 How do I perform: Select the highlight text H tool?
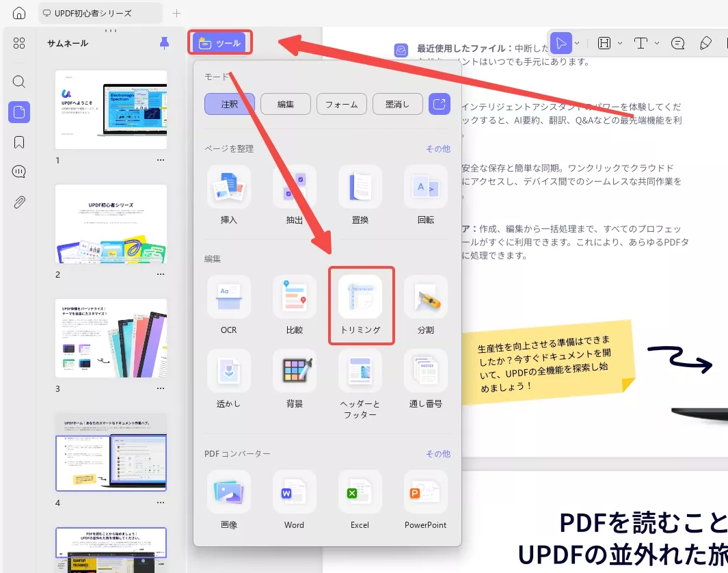(x=604, y=43)
